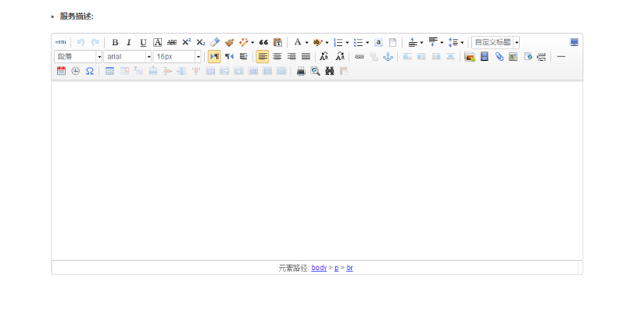
Task: Insert the current time with clock icon
Action: (75, 71)
